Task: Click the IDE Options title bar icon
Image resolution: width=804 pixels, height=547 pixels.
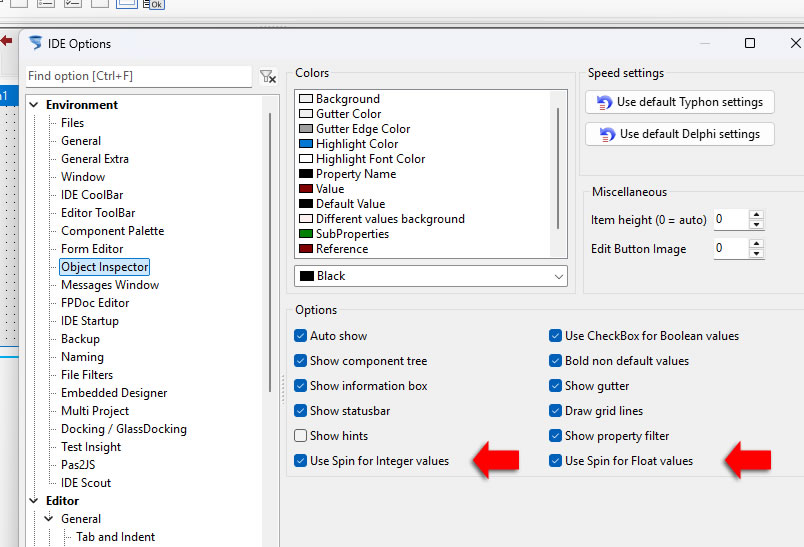Action: click(36, 43)
